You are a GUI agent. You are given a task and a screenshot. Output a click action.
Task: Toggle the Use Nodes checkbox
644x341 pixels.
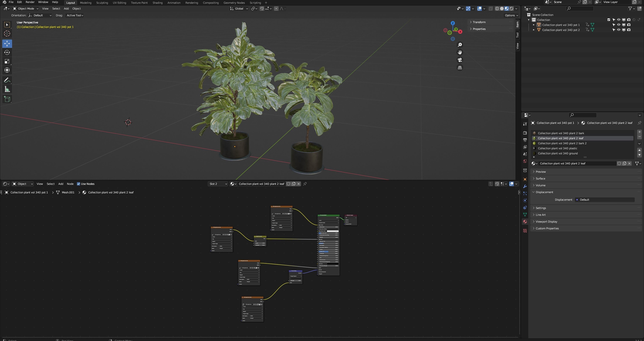coord(78,184)
